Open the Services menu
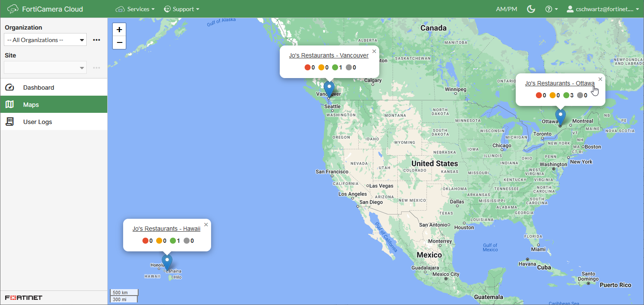This screenshot has height=305, width=644. 135,9
